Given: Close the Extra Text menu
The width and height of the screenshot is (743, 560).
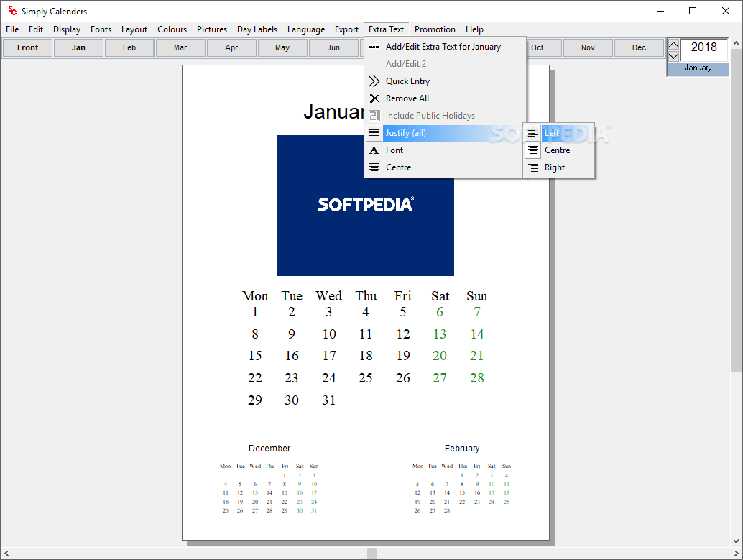Looking at the screenshot, I should pos(386,29).
